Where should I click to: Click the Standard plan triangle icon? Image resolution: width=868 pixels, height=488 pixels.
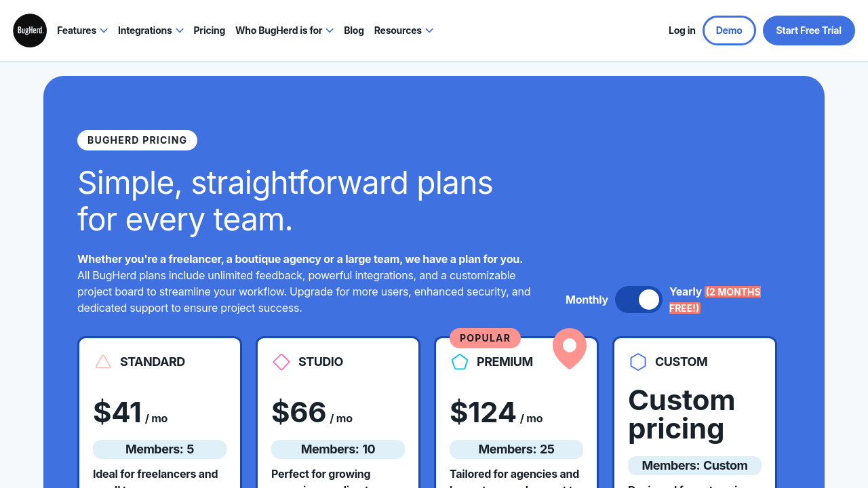pos(103,362)
